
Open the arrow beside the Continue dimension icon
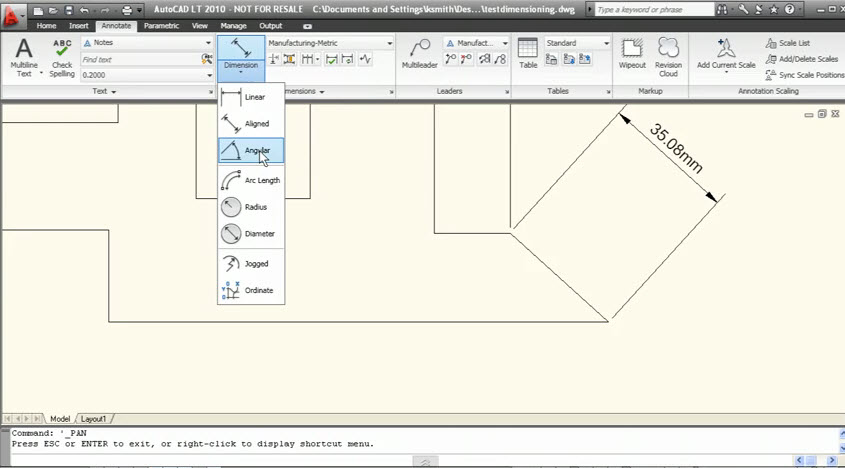tap(318, 59)
